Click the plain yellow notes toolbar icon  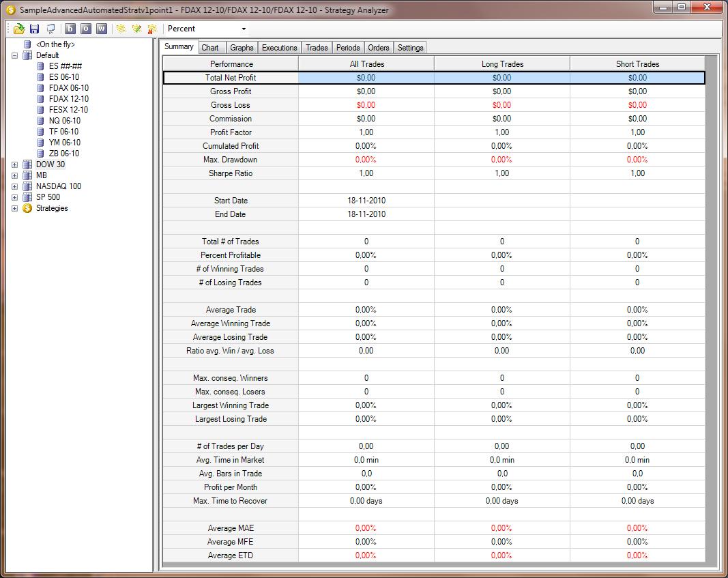(x=121, y=29)
